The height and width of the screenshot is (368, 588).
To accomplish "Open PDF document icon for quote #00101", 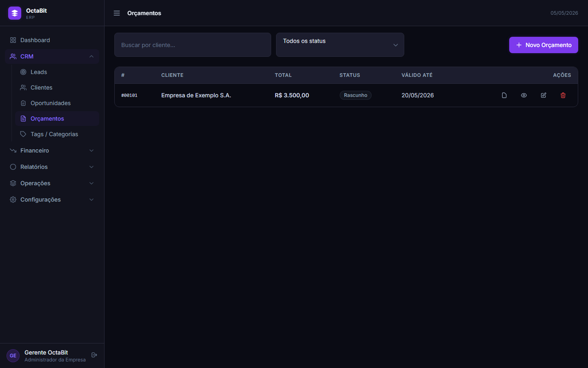I will [504, 95].
